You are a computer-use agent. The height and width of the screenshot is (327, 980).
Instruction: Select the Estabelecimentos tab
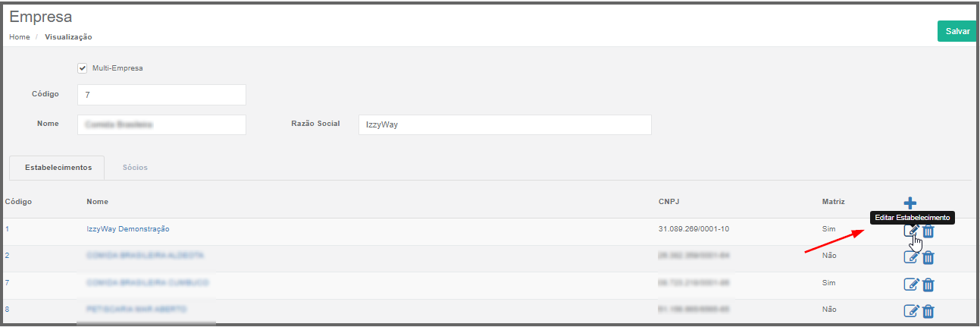pyautogui.click(x=58, y=167)
